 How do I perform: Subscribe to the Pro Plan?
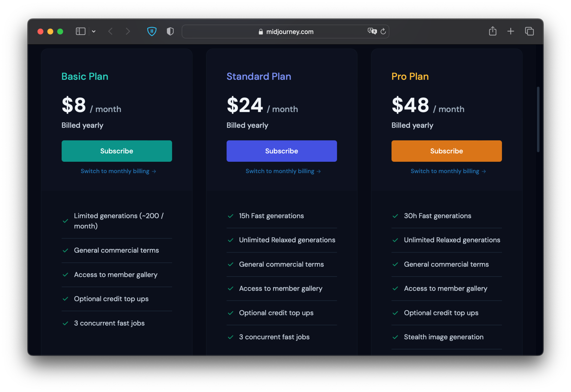(x=446, y=151)
